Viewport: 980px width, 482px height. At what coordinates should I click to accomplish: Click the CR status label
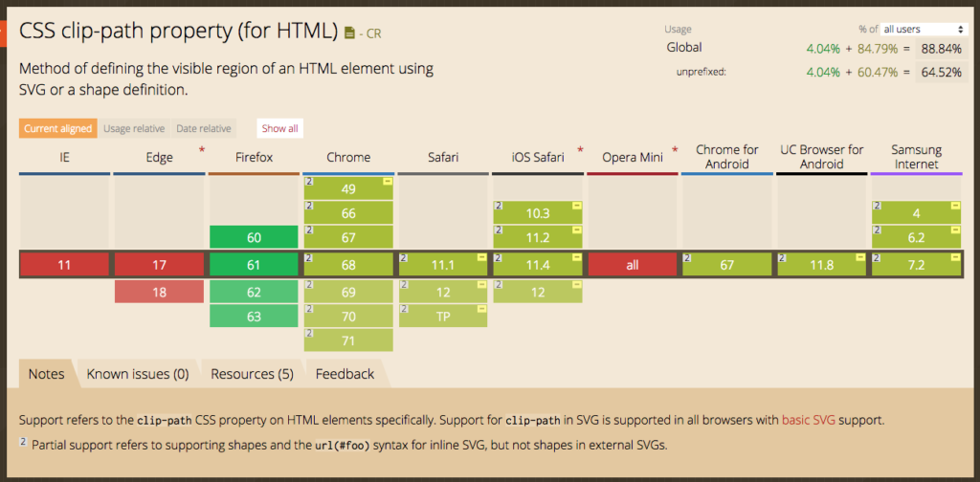pyautogui.click(x=374, y=33)
